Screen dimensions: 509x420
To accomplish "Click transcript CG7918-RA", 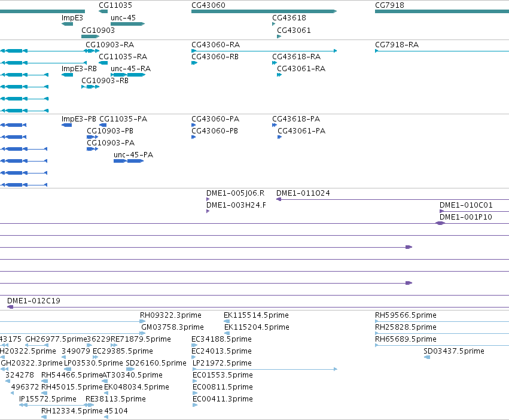I will coord(397,44).
